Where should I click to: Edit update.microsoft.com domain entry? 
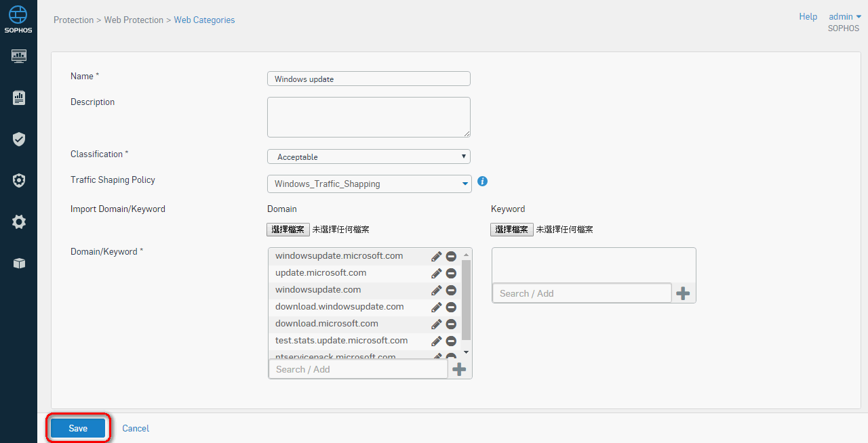coord(437,273)
